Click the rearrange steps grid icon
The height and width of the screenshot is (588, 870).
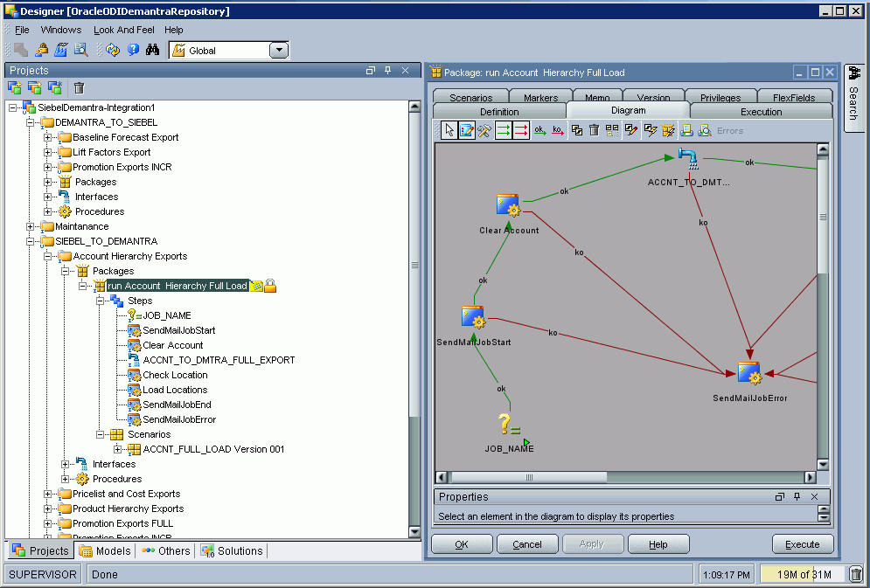[612, 131]
